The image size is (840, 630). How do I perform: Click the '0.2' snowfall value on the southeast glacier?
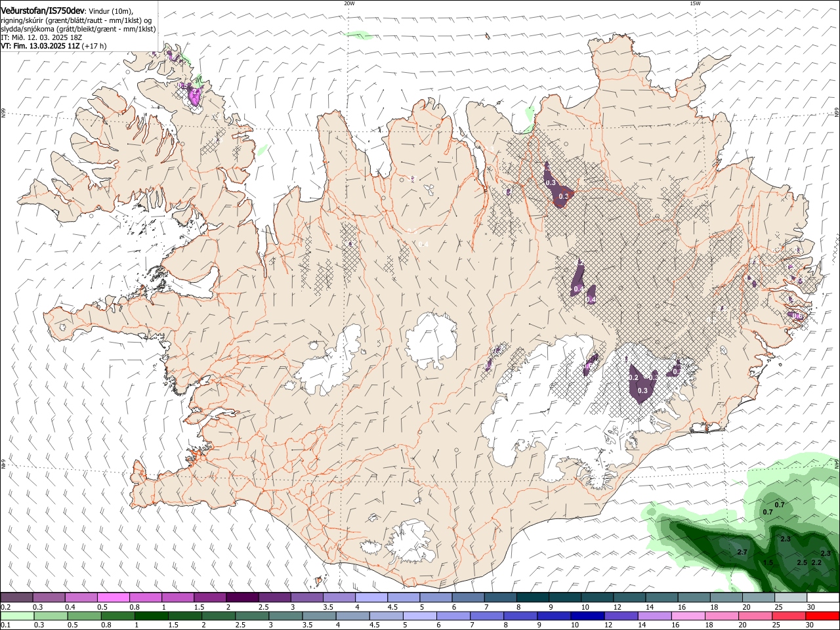tap(633, 377)
